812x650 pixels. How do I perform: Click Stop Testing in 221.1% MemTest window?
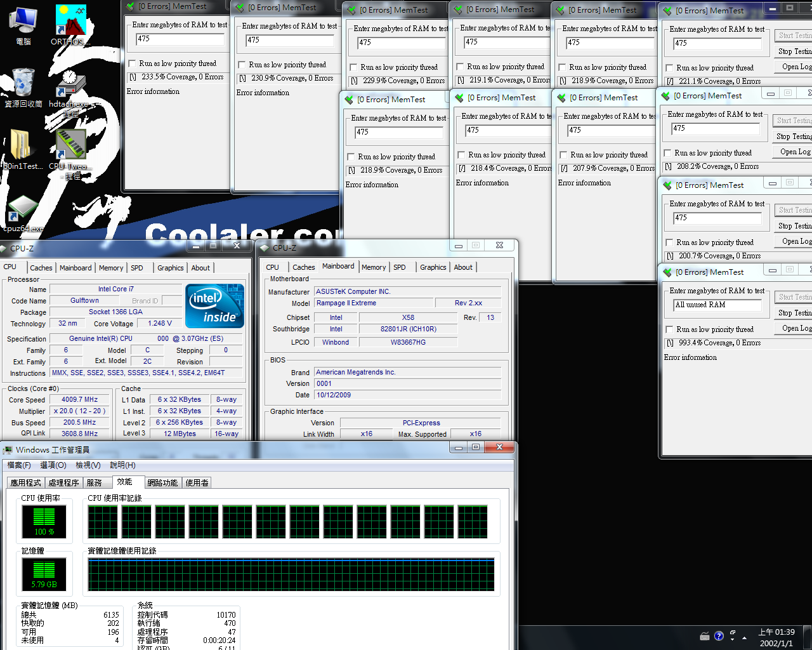794,51
